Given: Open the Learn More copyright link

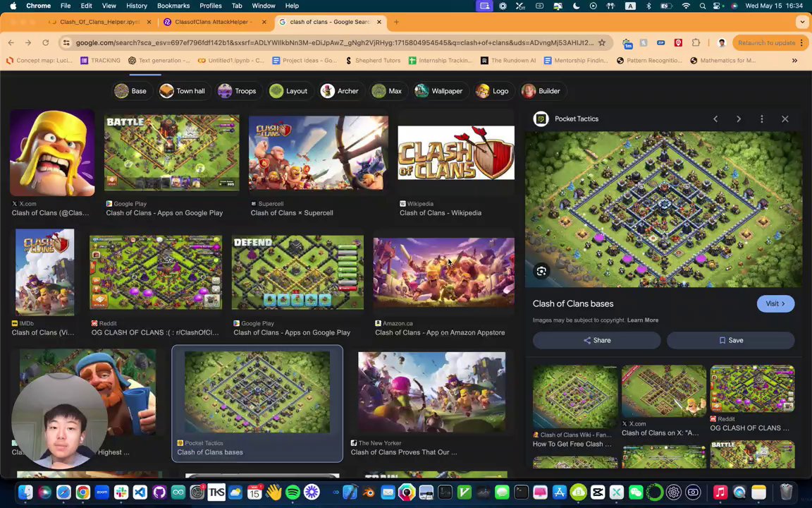Looking at the screenshot, I should pos(643,320).
